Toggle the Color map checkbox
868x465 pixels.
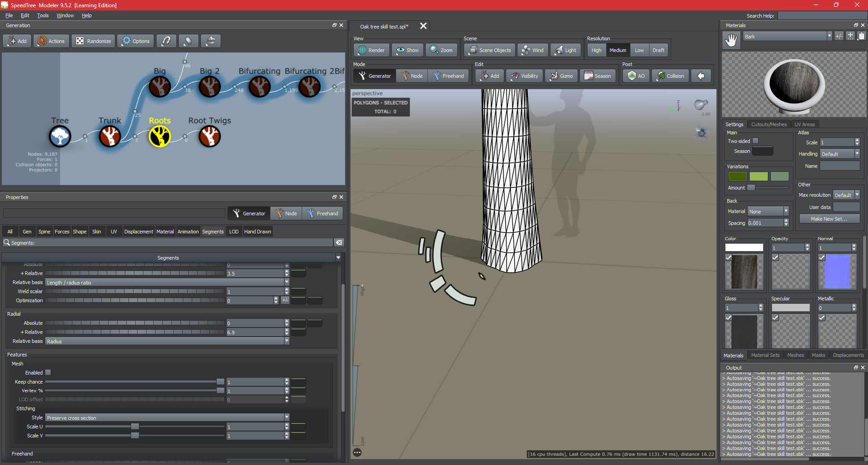pyautogui.click(x=728, y=257)
